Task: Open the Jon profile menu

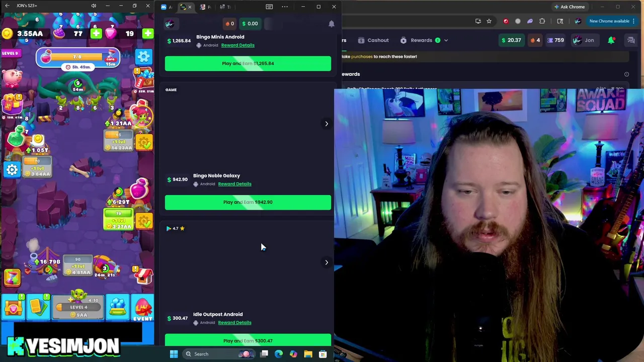Action: pos(586,40)
